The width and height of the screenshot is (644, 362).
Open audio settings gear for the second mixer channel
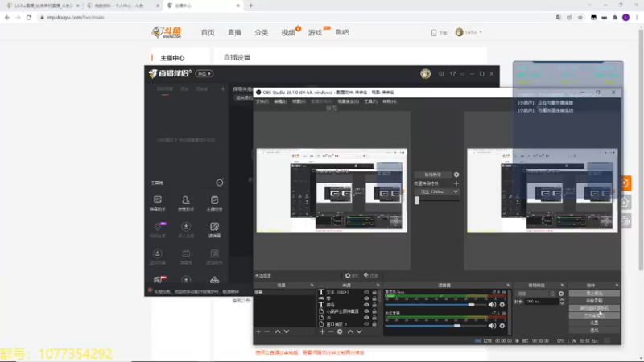[502, 326]
